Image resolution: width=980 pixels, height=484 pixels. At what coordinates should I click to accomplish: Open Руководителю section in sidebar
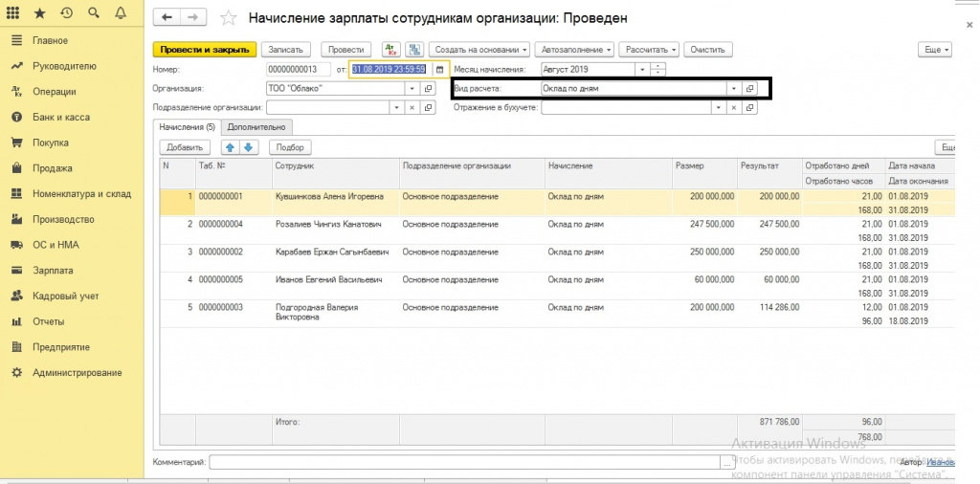click(x=64, y=66)
